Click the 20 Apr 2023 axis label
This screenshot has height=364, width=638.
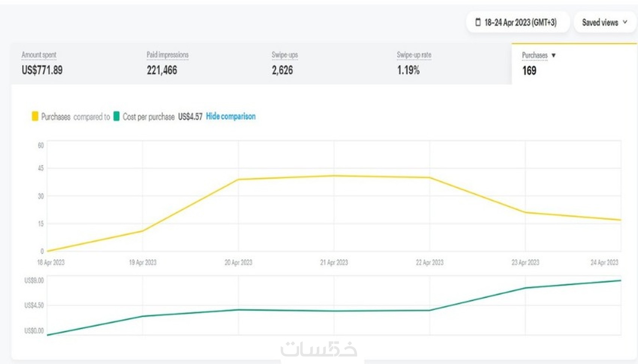click(238, 262)
